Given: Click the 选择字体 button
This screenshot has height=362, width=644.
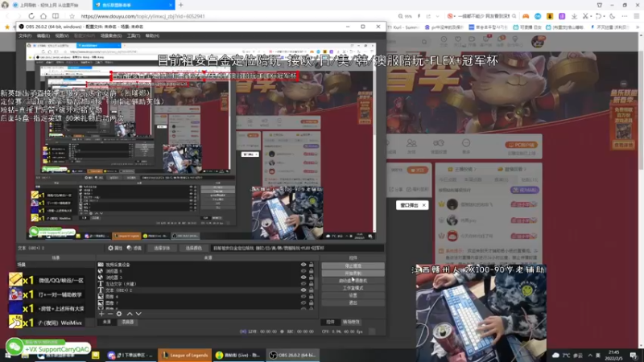Looking at the screenshot, I should click(162, 248).
